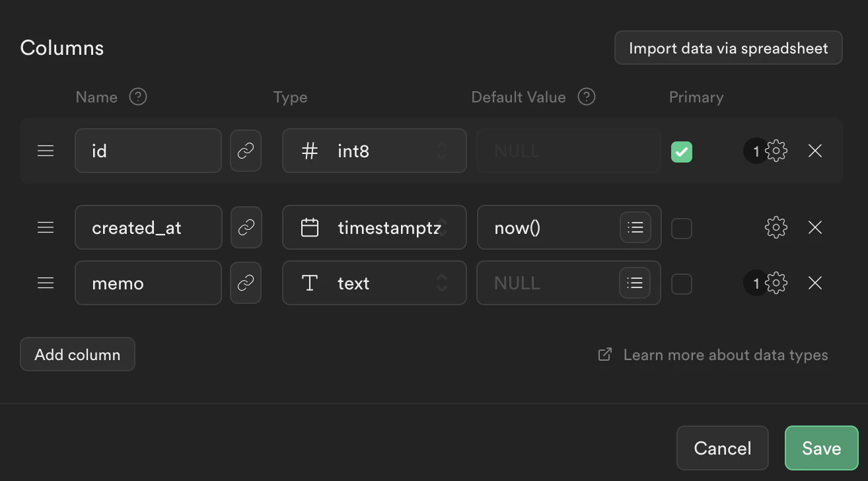Click drag handle icon for memo row
This screenshot has width=868, height=481.
pos(46,283)
